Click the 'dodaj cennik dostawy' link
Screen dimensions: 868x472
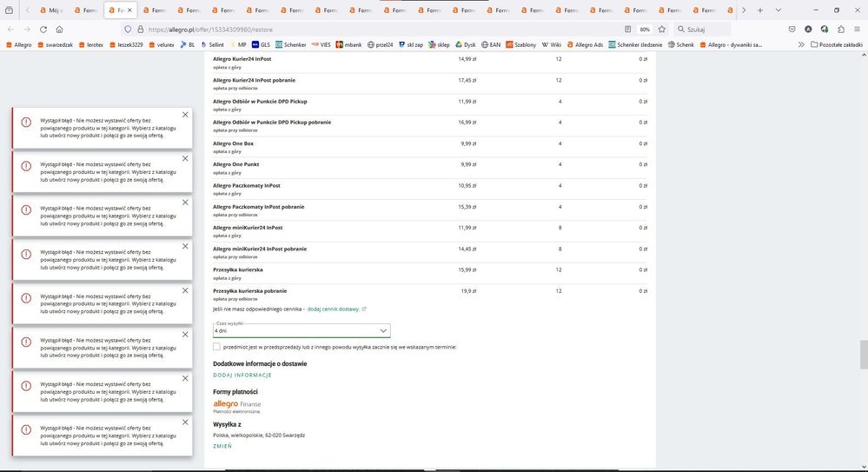coord(335,309)
